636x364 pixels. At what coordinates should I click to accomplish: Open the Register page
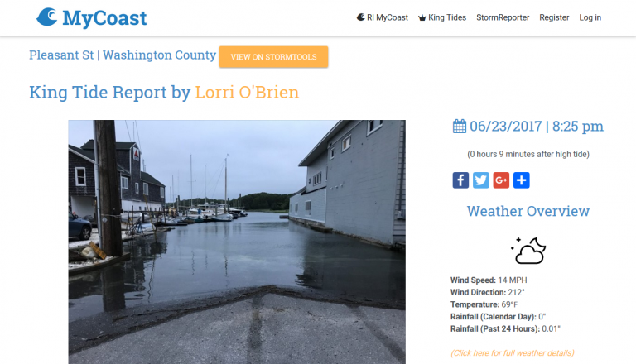click(x=554, y=17)
